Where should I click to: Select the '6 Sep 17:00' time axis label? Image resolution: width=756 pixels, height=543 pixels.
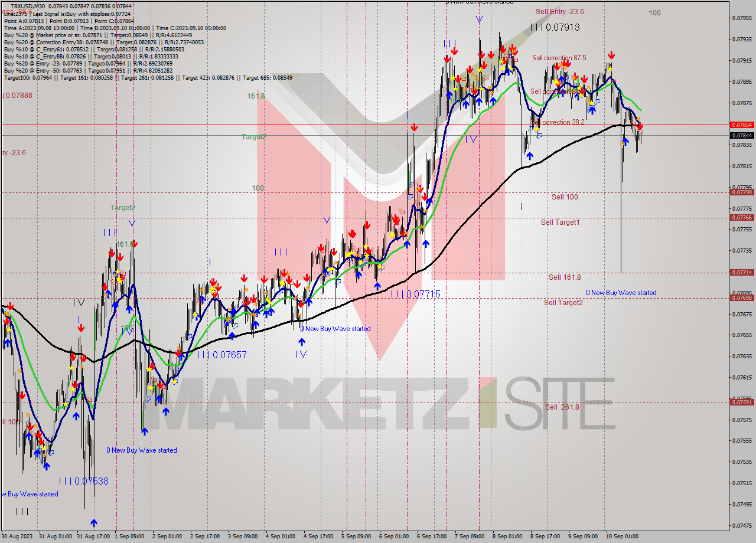coord(432,537)
